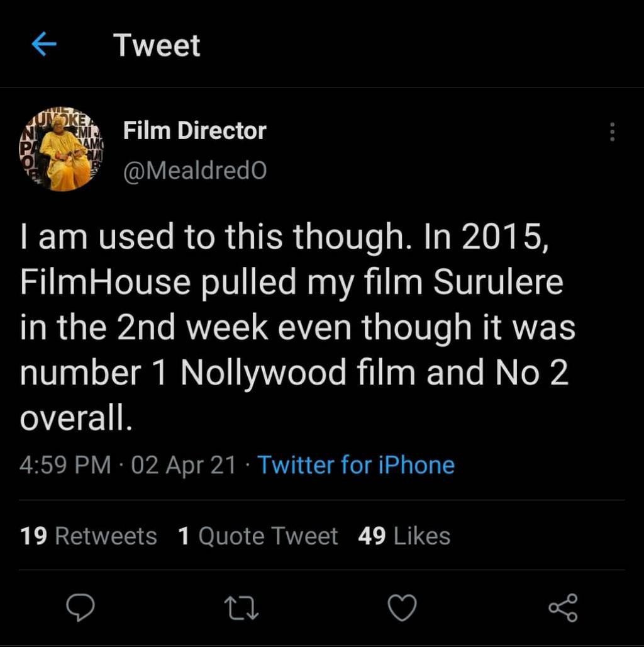644x647 pixels.
Task: Click the retweet icon below the tweet
Action: 241,608
